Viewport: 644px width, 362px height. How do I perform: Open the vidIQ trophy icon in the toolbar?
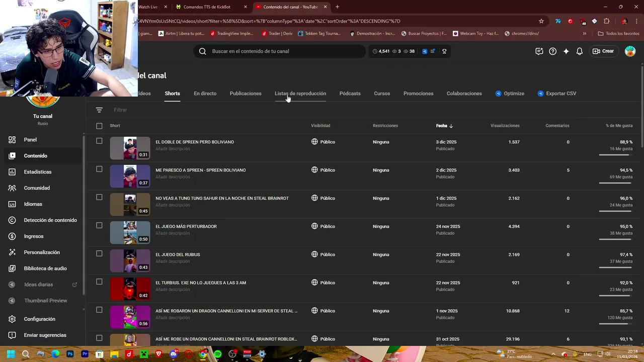pos(444,51)
